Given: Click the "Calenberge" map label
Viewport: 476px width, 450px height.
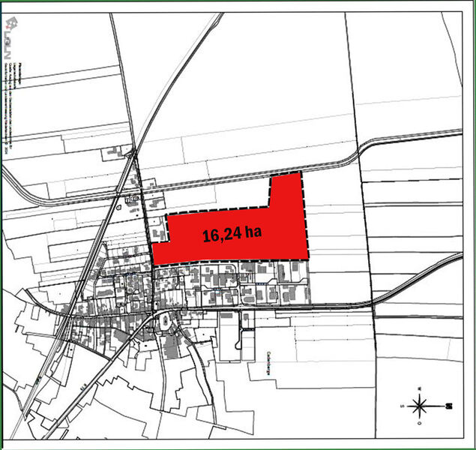Looking at the screenshot, I should [x=268, y=363].
